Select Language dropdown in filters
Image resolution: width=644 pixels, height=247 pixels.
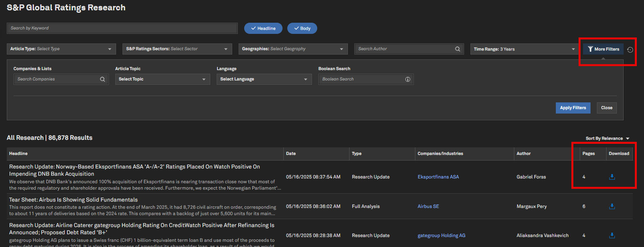point(264,79)
